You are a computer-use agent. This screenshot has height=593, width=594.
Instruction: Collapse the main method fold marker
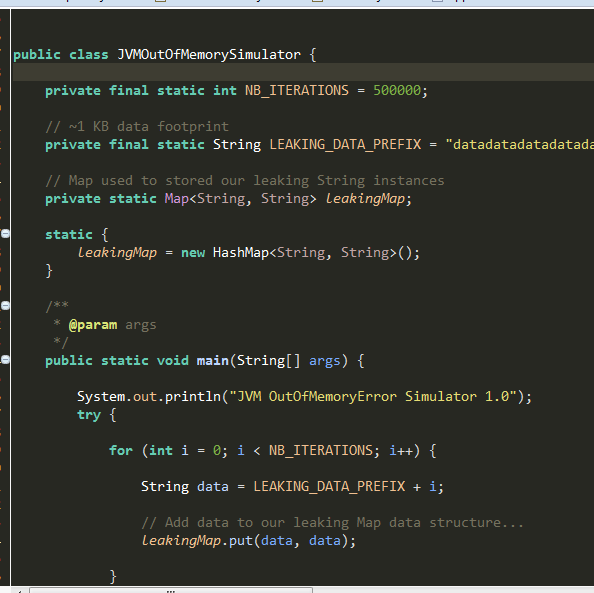coord(5,360)
